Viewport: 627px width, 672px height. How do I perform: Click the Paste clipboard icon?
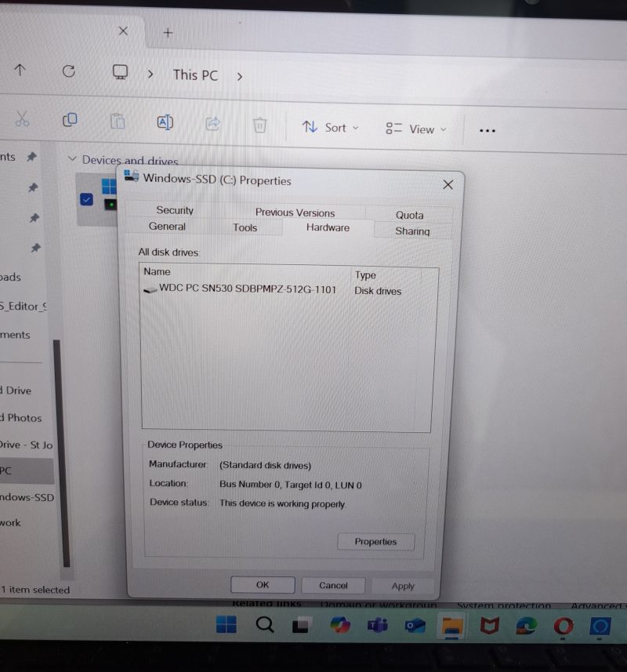coord(118,122)
